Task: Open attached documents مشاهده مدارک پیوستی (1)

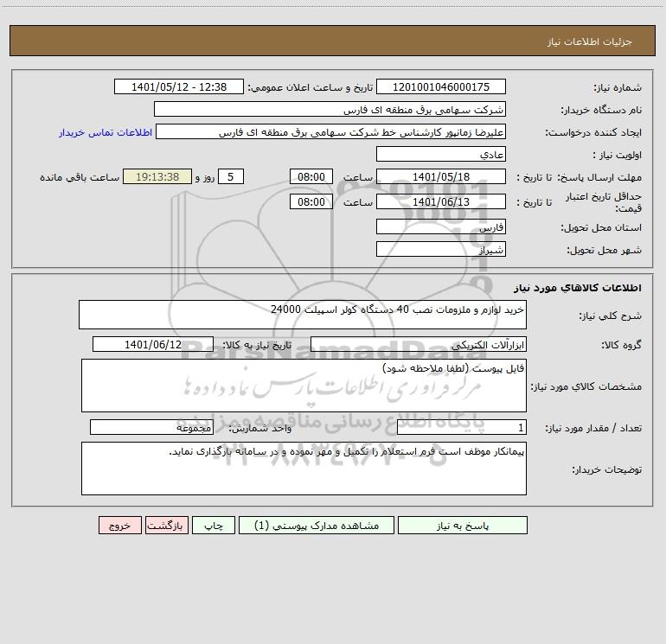Action: (x=317, y=526)
